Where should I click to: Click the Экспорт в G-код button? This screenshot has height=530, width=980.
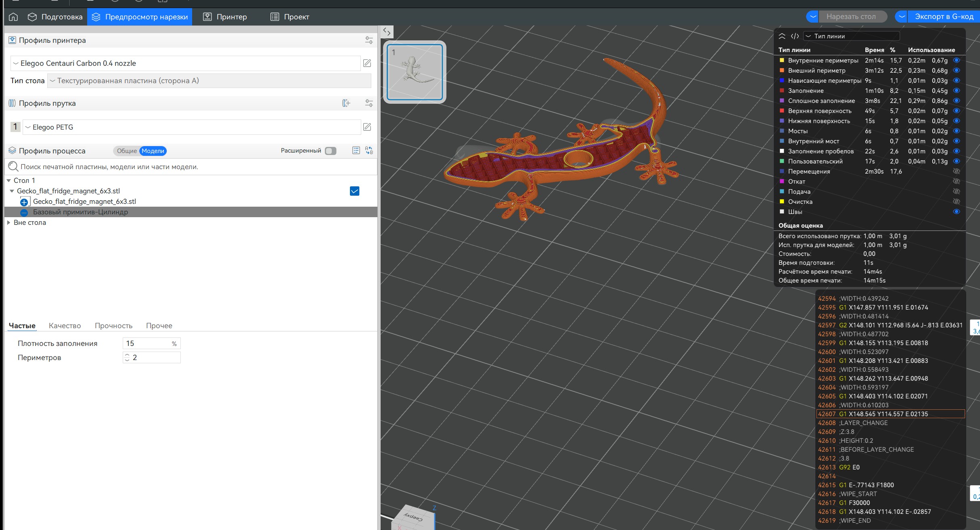[944, 17]
